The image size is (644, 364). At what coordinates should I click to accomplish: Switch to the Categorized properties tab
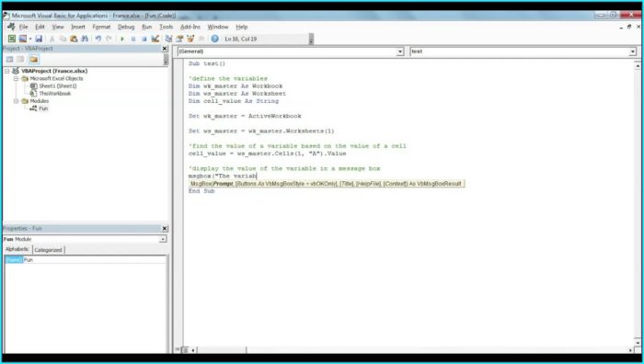click(x=48, y=250)
